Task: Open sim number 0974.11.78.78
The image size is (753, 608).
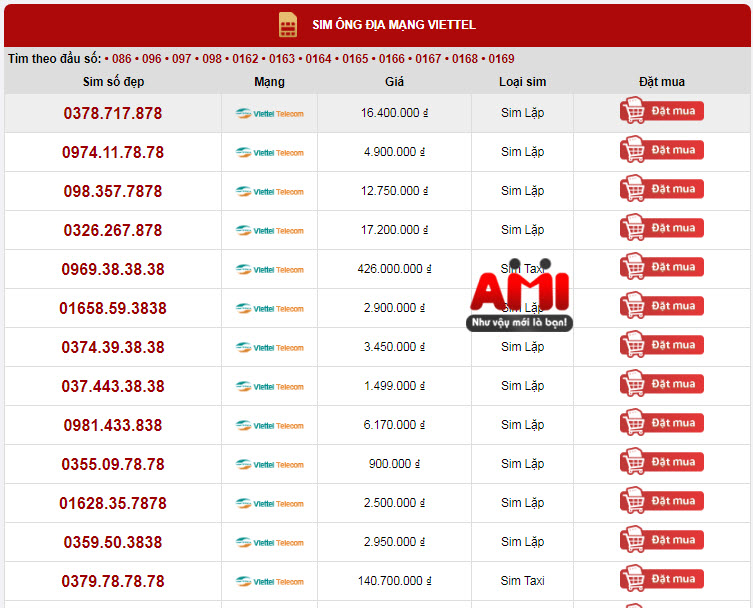Action: coord(113,152)
